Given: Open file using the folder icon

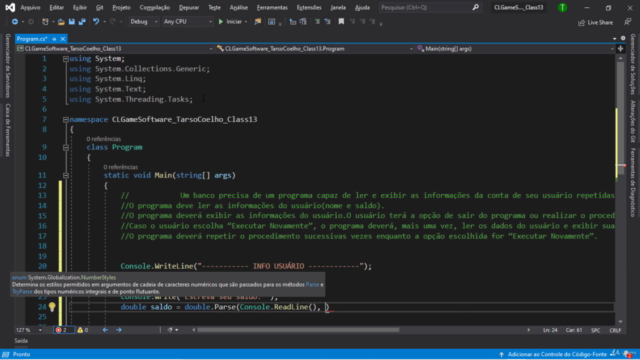Looking at the screenshot, I should pyautogui.click(x=61, y=22).
